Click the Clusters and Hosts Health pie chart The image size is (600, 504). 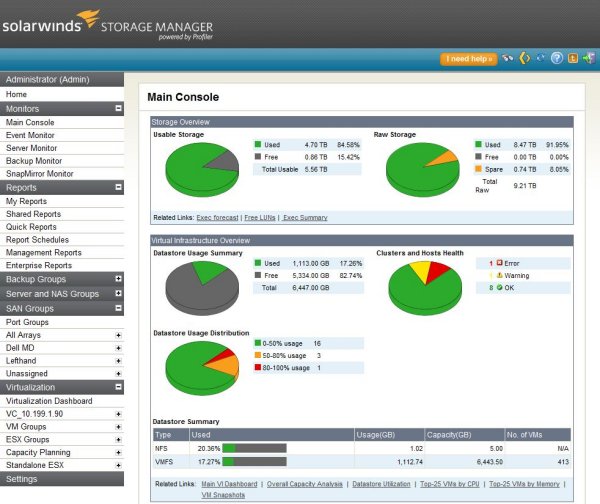click(425, 288)
